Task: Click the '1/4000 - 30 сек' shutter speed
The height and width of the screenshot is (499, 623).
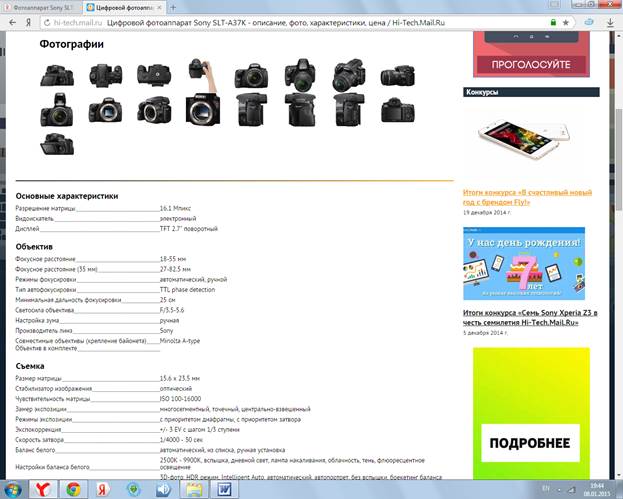Action: point(181,440)
